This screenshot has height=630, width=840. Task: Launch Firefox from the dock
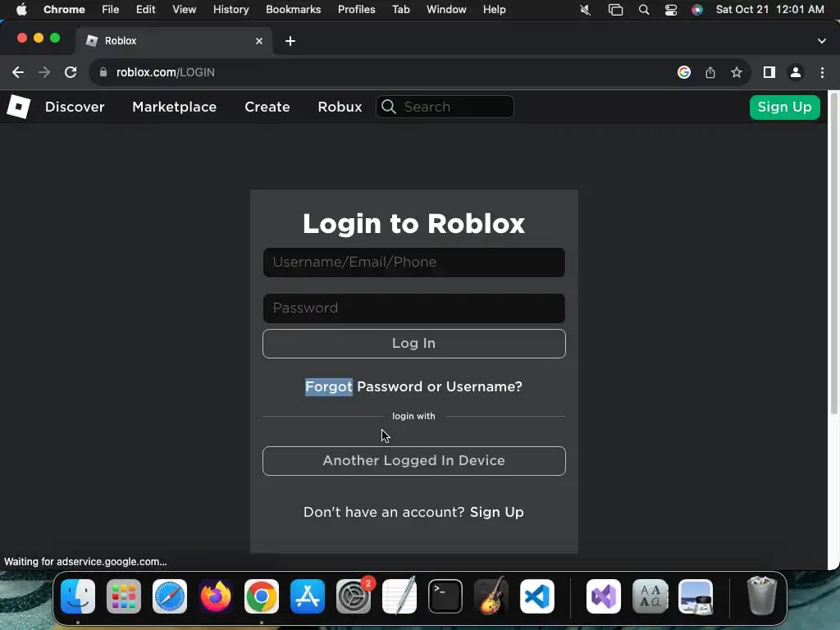(x=216, y=596)
